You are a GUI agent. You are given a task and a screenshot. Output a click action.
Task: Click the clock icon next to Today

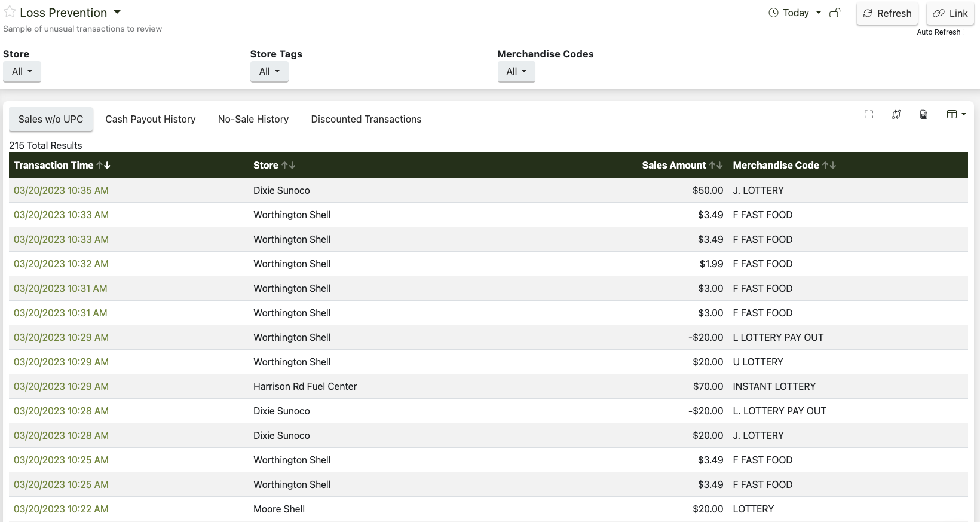[773, 13]
